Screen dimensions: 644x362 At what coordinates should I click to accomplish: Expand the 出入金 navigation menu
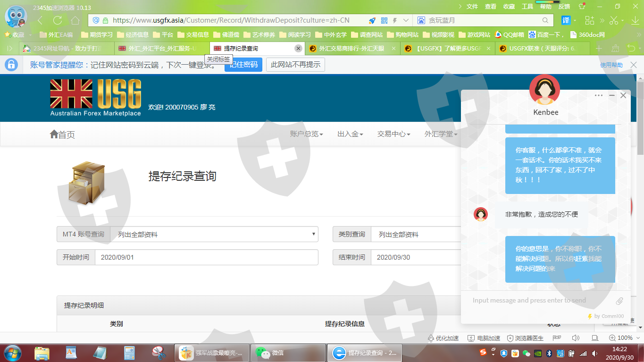coord(350,134)
